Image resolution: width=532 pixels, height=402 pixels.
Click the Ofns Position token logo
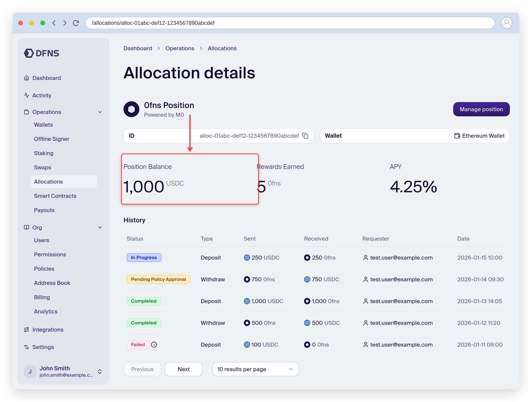point(131,109)
